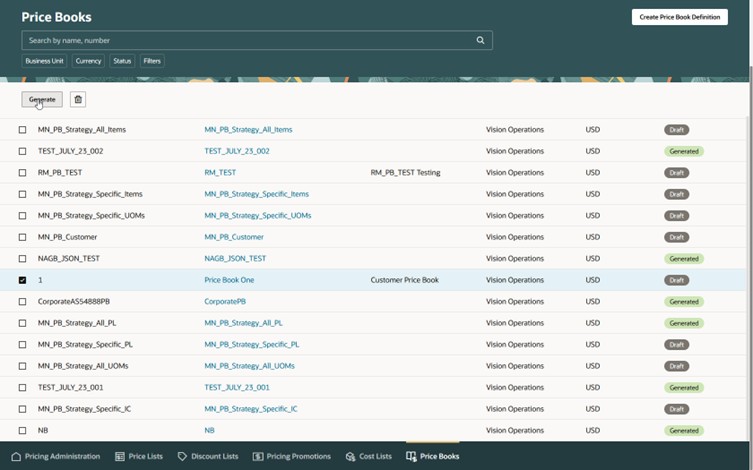Viewport: 753px width, 470px height.
Task: Open the Filters chip
Action: click(x=152, y=61)
